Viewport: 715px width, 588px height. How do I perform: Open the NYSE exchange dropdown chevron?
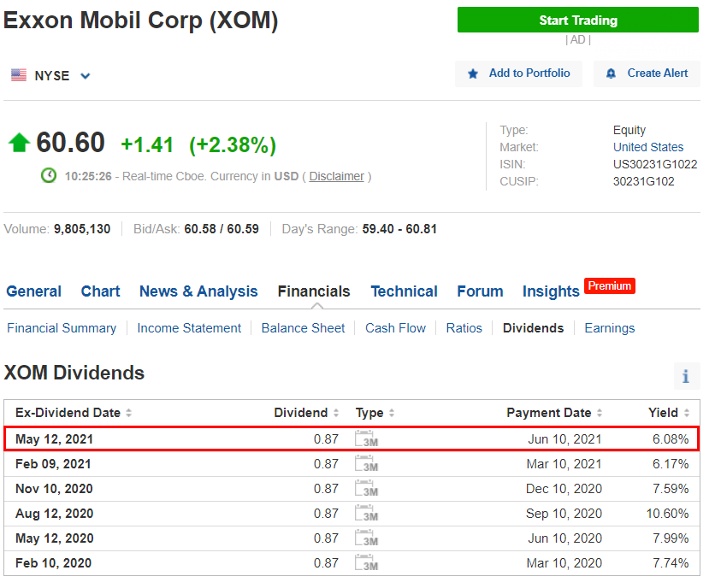click(86, 76)
